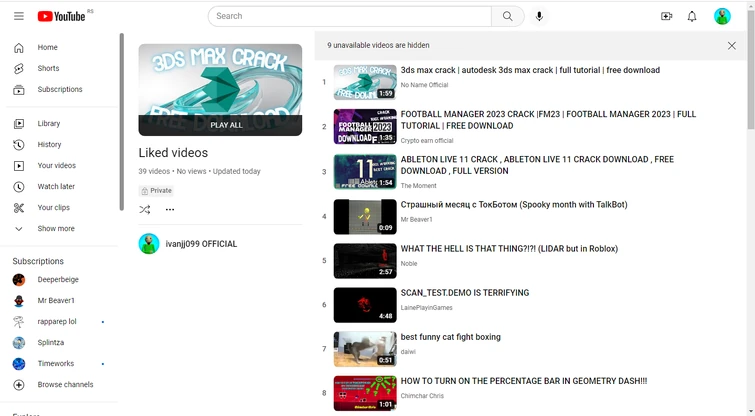
Task: Click the Subscriptions sidebar icon
Action: pyautogui.click(x=19, y=90)
